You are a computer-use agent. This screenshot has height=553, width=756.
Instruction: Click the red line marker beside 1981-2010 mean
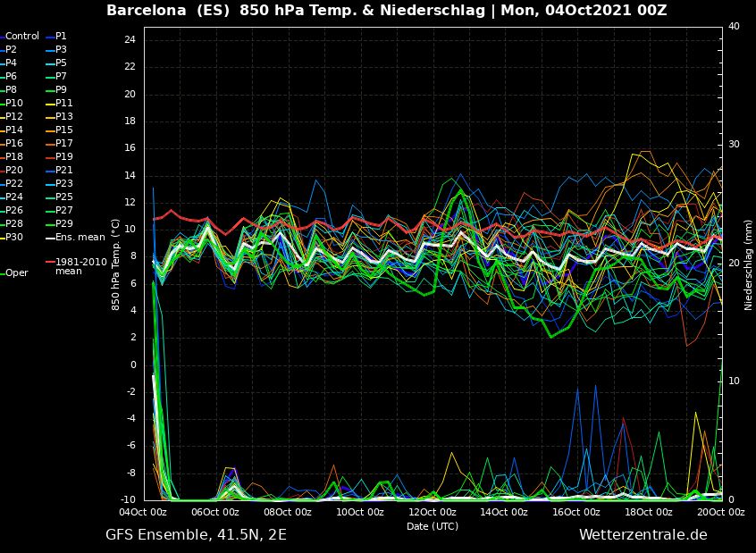pyautogui.click(x=50, y=262)
